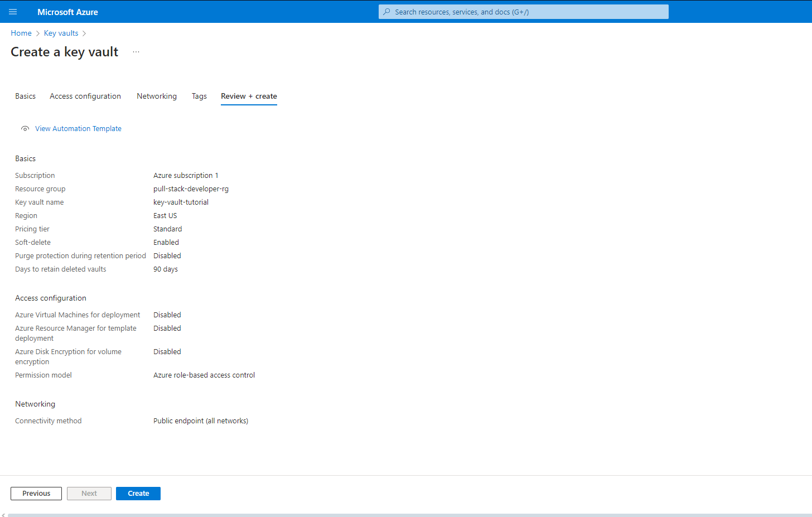Click the Purge protection 'Disabled' value
812x517 pixels.
click(x=167, y=256)
